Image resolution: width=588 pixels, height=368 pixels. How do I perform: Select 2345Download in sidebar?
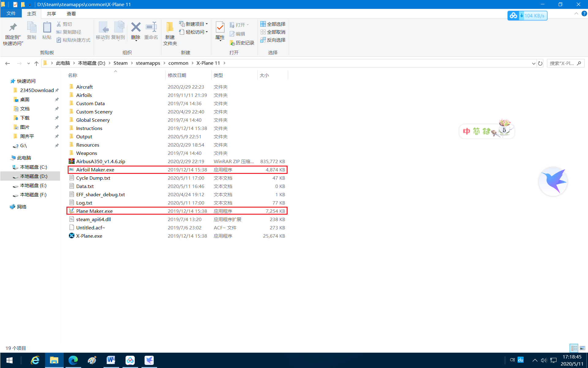click(x=37, y=90)
